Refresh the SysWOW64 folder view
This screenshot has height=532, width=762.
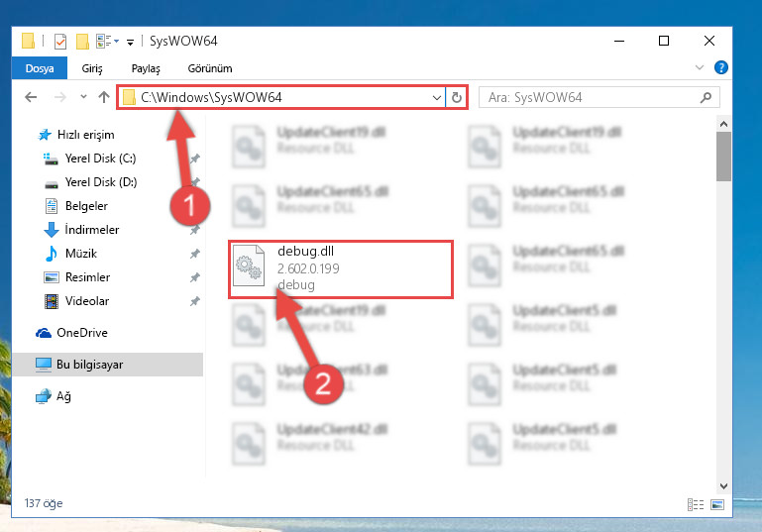point(457,98)
